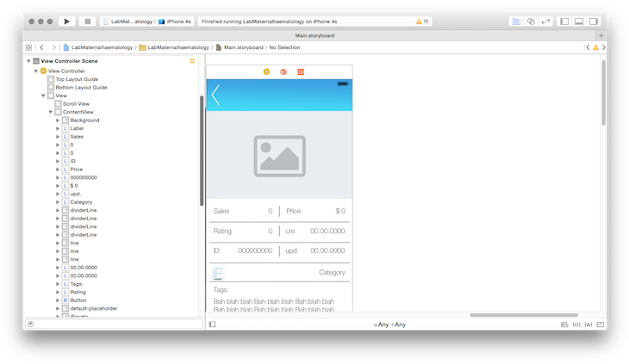Click the jump bar warning icon
Screen dimensions: 629x364
[595, 47]
